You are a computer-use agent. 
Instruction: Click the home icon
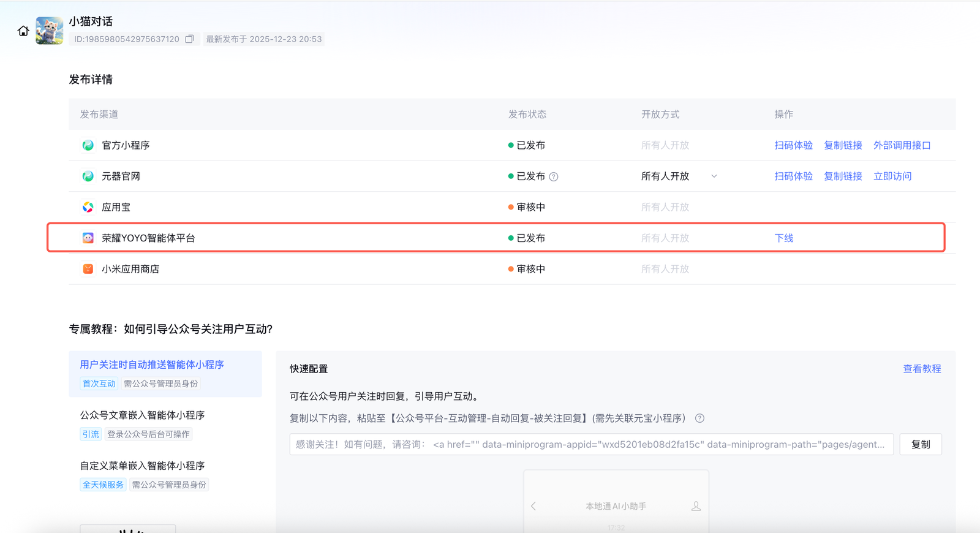pyautogui.click(x=23, y=31)
